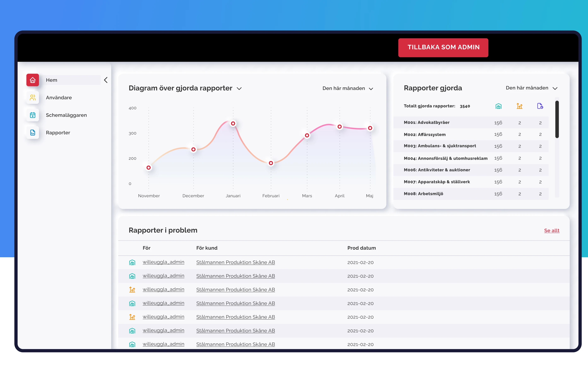Click the Mars data point on chart
The image size is (588, 387).
tap(307, 135)
